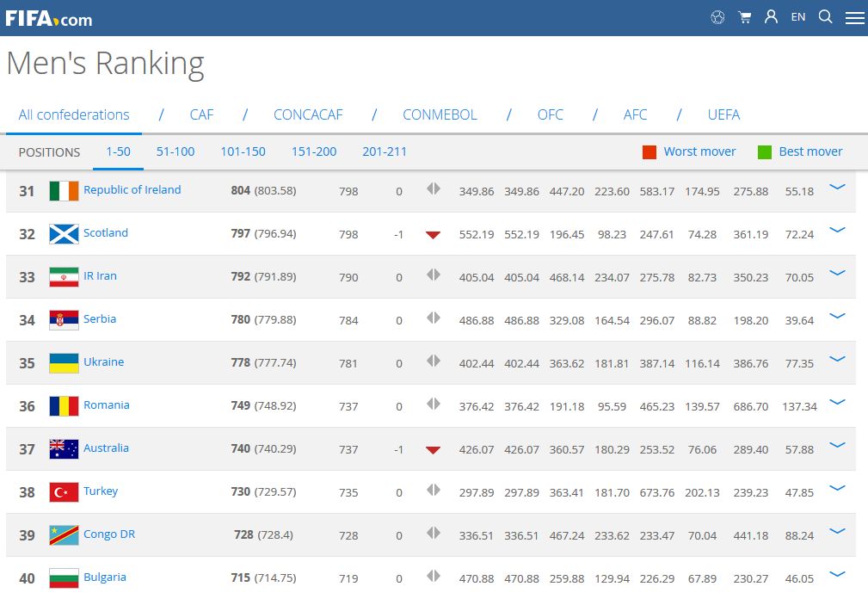Image resolution: width=868 pixels, height=599 pixels.
Task: Switch to the CONMEBOL tab
Action: tap(440, 114)
